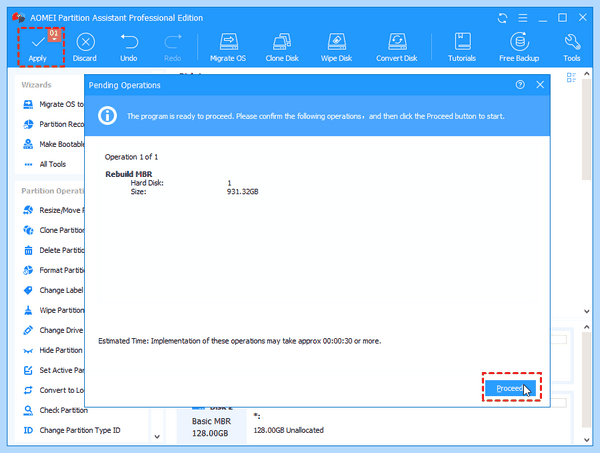The image size is (600, 453).
Task: Select the 128.00GB Unallocated partition
Action: pos(289,430)
